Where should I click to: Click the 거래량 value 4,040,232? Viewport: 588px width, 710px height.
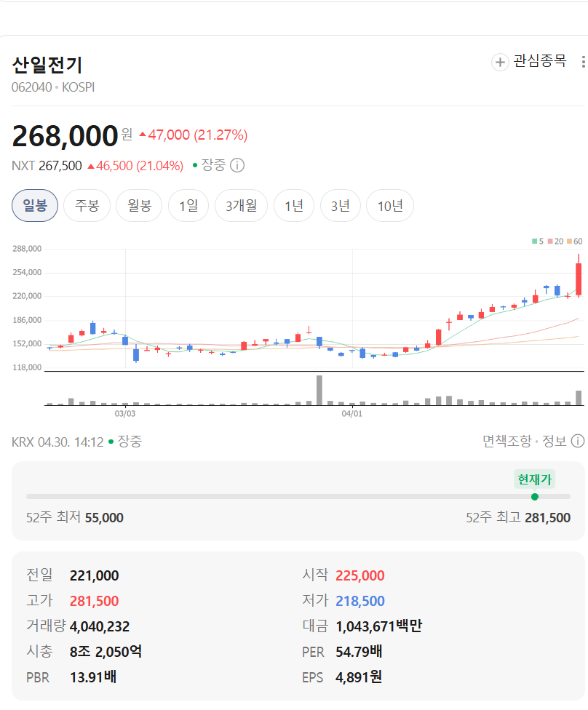tap(100, 626)
